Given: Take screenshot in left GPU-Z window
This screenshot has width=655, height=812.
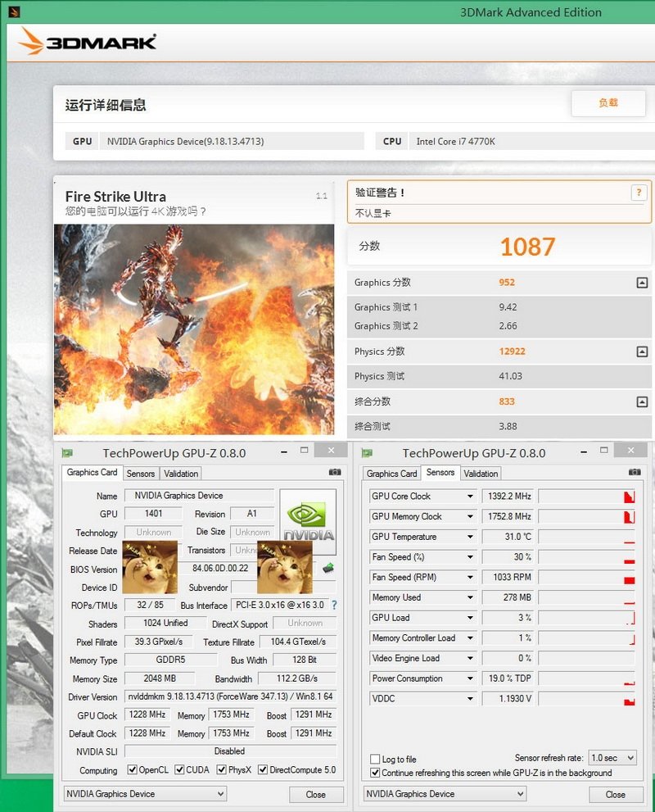Looking at the screenshot, I should [335, 472].
